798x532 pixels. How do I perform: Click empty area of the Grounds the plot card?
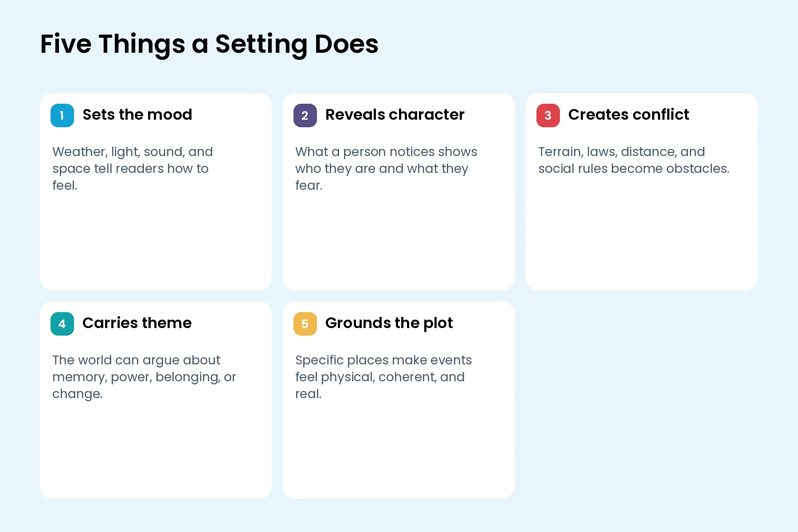[399, 448]
